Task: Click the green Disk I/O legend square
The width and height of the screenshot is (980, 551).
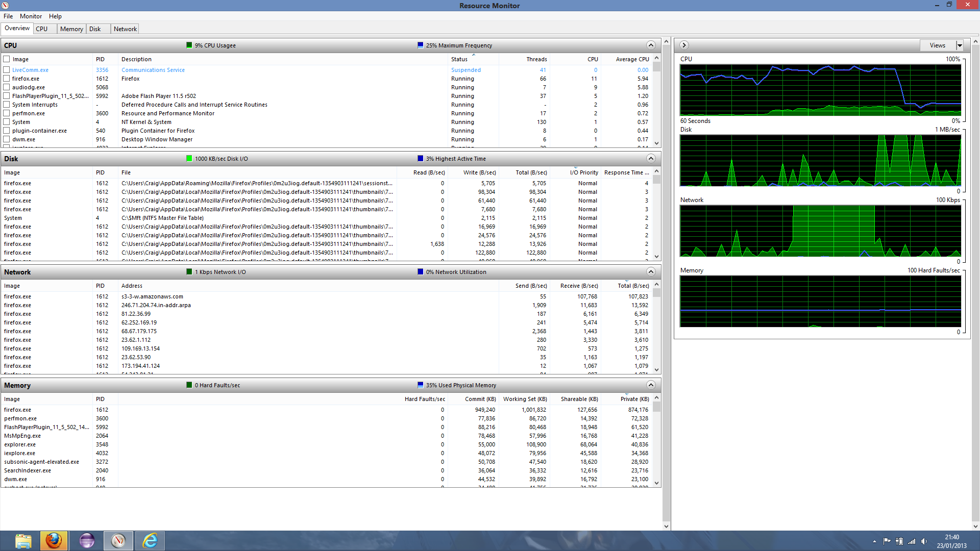Action: pos(189,158)
